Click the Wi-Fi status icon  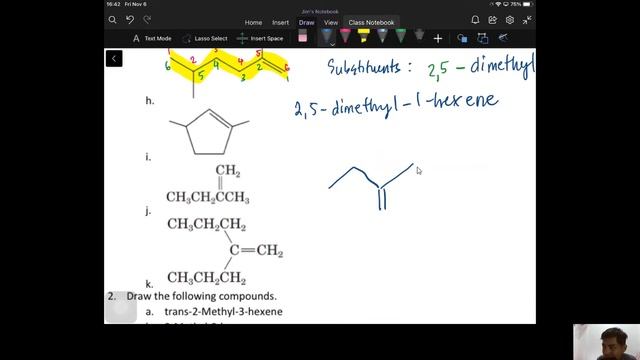[498, 4]
